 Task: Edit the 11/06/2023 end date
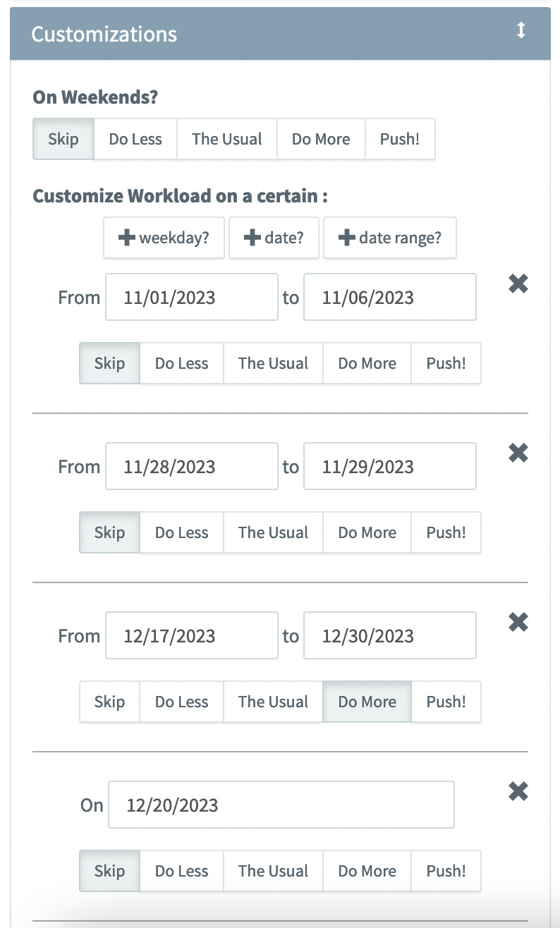click(x=389, y=297)
